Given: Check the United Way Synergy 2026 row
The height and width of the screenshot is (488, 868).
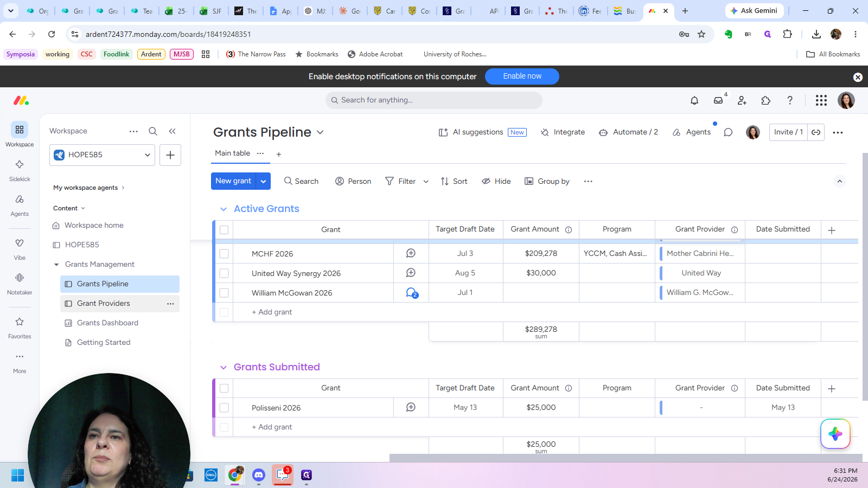Looking at the screenshot, I should pos(224,273).
